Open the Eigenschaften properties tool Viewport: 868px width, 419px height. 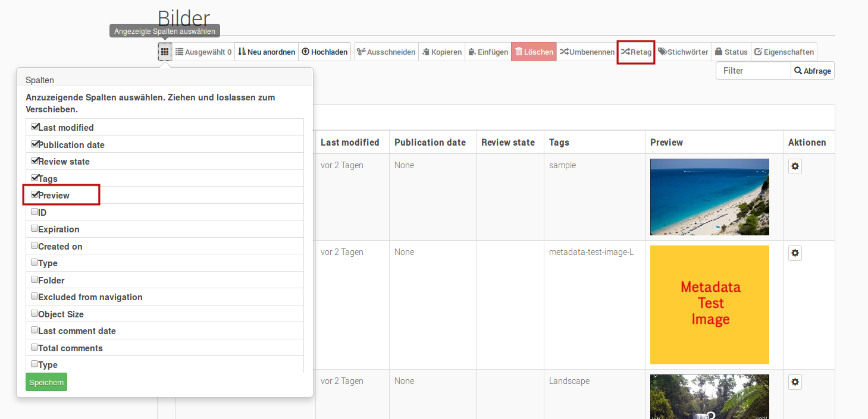tap(784, 51)
